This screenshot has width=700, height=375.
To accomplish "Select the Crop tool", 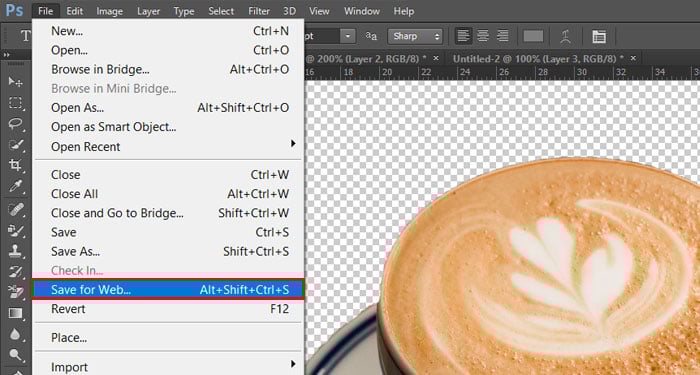I will pyautogui.click(x=16, y=165).
